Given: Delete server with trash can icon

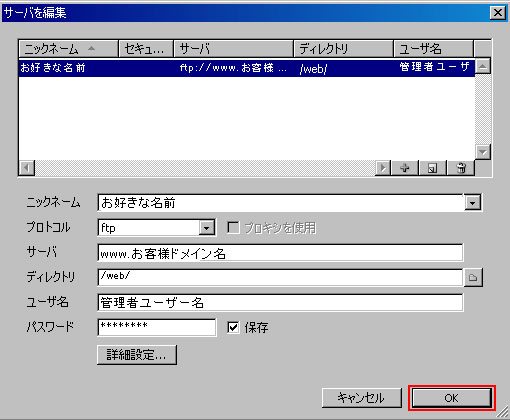Looking at the screenshot, I should [x=461, y=168].
